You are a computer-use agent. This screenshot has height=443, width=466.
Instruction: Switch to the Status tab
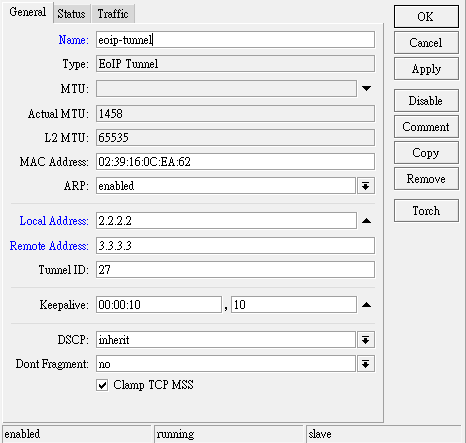pyautogui.click(x=71, y=14)
